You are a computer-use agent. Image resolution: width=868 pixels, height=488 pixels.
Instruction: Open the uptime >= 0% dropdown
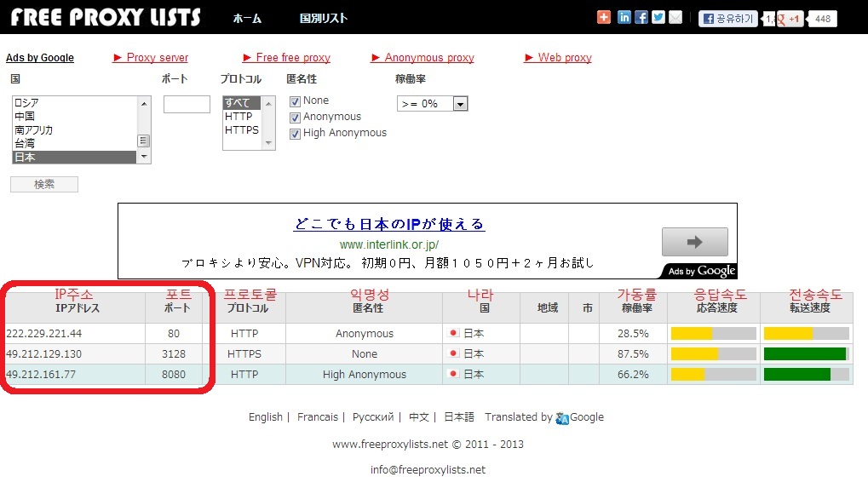tap(433, 103)
